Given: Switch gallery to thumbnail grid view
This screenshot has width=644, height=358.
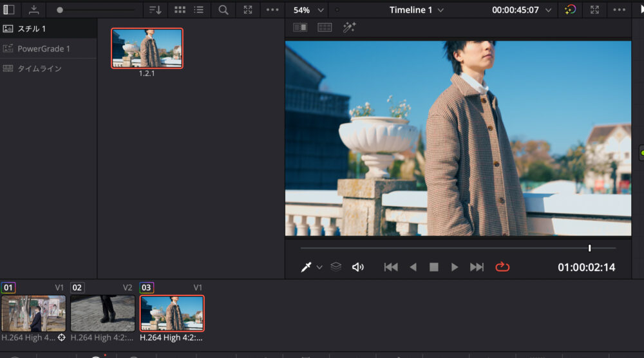Looking at the screenshot, I should tap(180, 10).
